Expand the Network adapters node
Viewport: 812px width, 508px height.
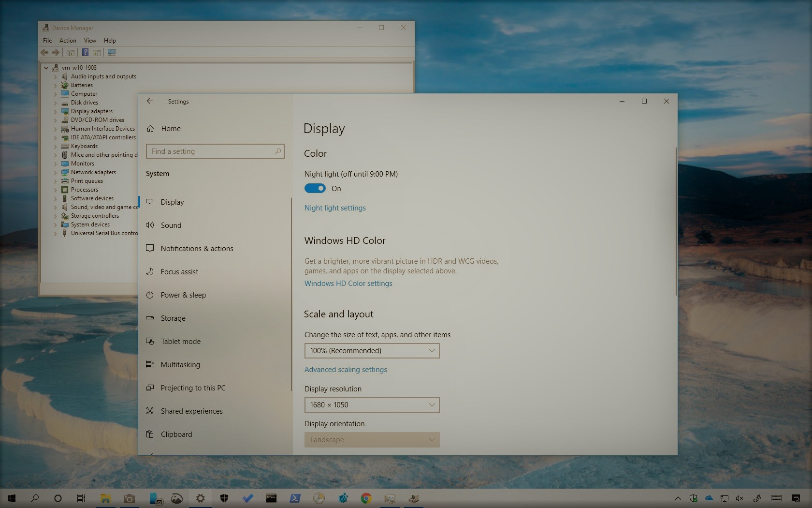(55, 172)
